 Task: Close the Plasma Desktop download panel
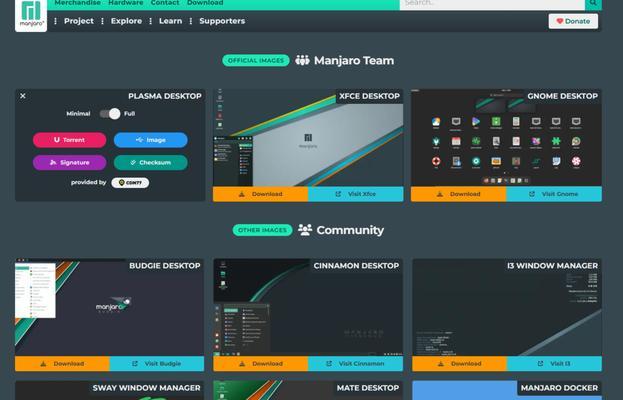(23, 96)
